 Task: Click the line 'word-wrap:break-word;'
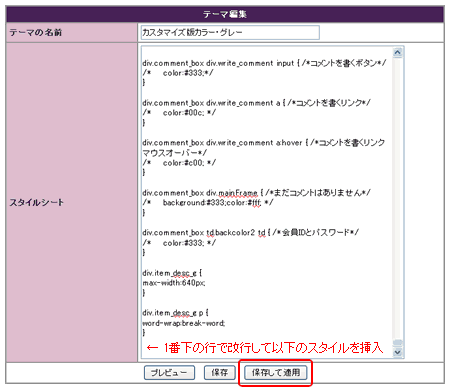(x=184, y=323)
